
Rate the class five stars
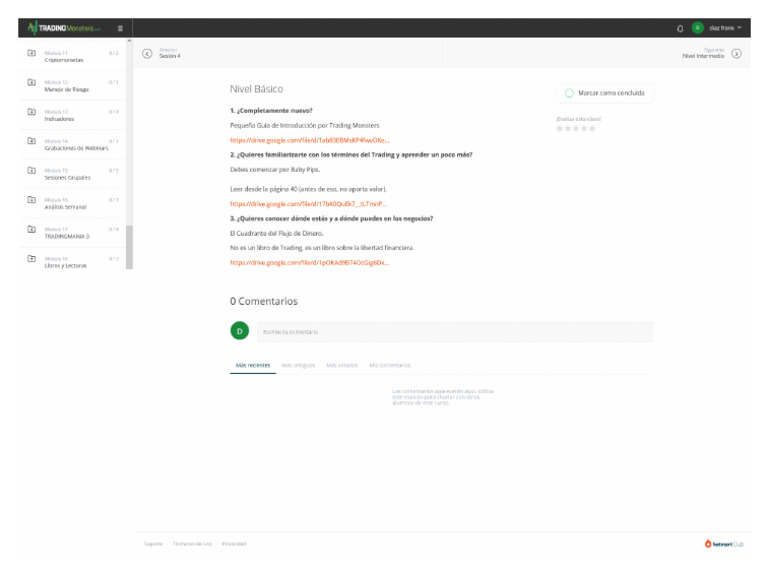click(592, 128)
